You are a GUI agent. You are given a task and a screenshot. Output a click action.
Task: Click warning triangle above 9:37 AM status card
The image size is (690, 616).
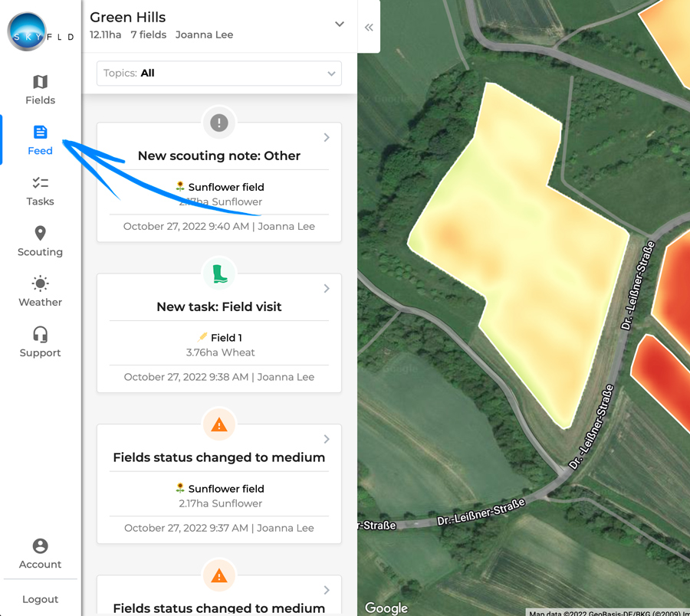219,424
